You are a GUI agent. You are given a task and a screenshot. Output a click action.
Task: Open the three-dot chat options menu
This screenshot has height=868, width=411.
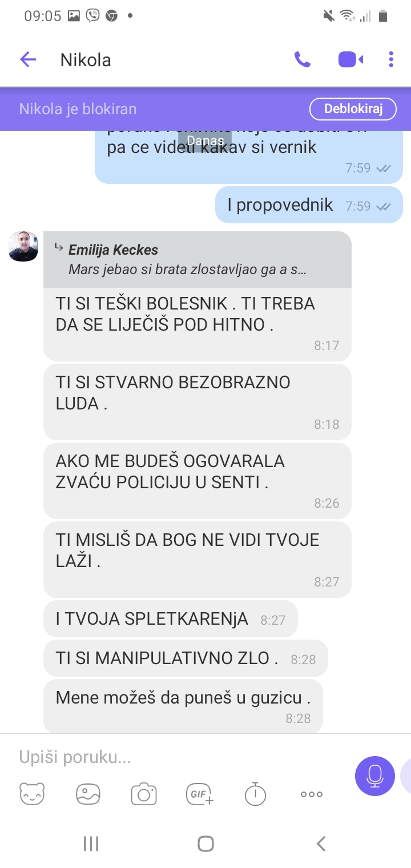pos(391,59)
